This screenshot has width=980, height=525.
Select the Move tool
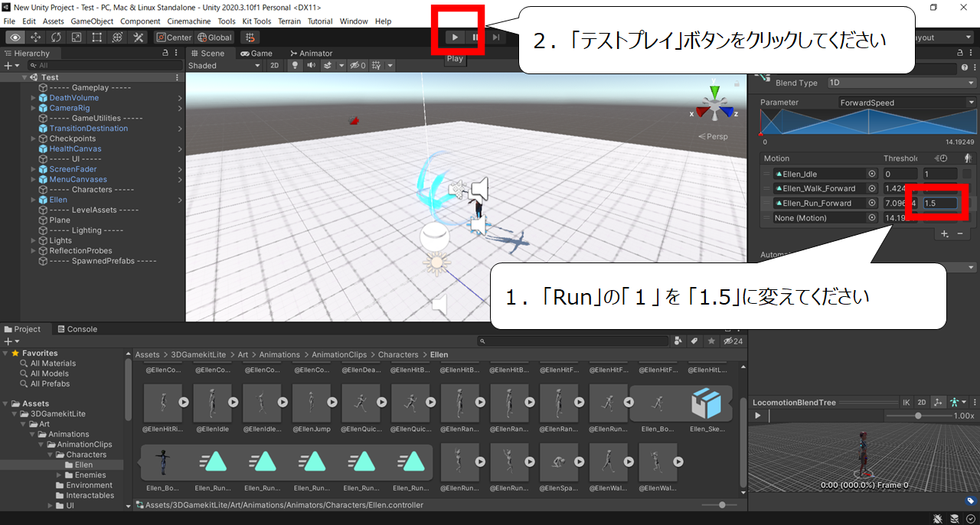[36, 37]
